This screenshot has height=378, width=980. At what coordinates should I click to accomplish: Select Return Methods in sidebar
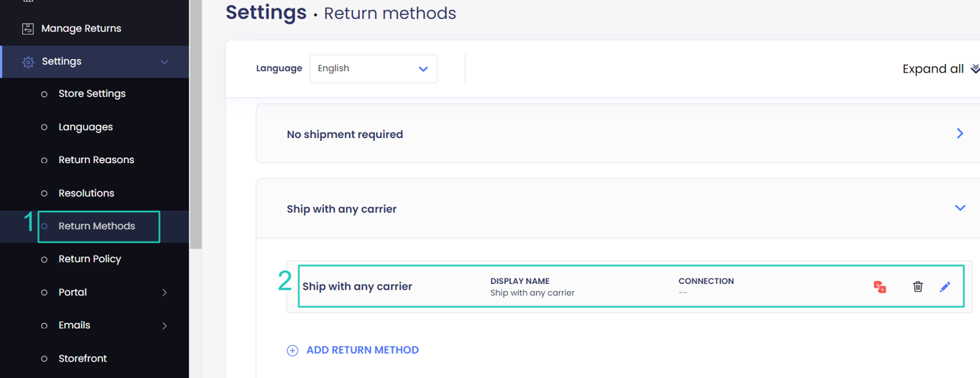(x=97, y=226)
